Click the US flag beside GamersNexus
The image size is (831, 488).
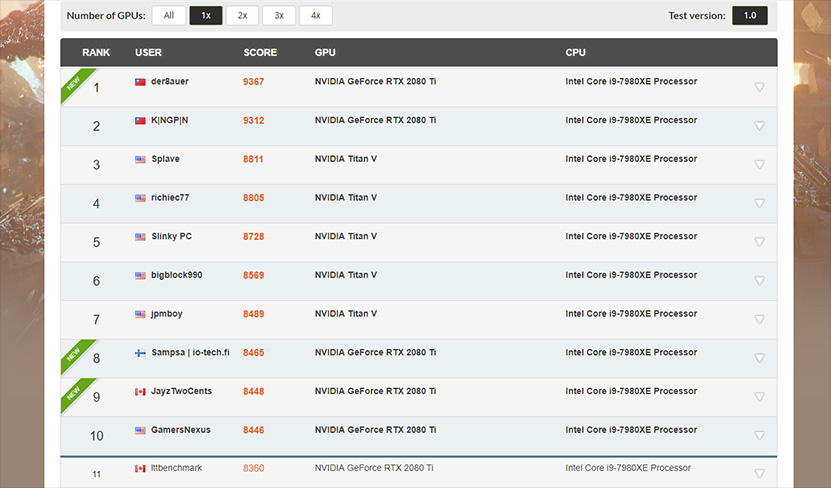pyautogui.click(x=140, y=430)
